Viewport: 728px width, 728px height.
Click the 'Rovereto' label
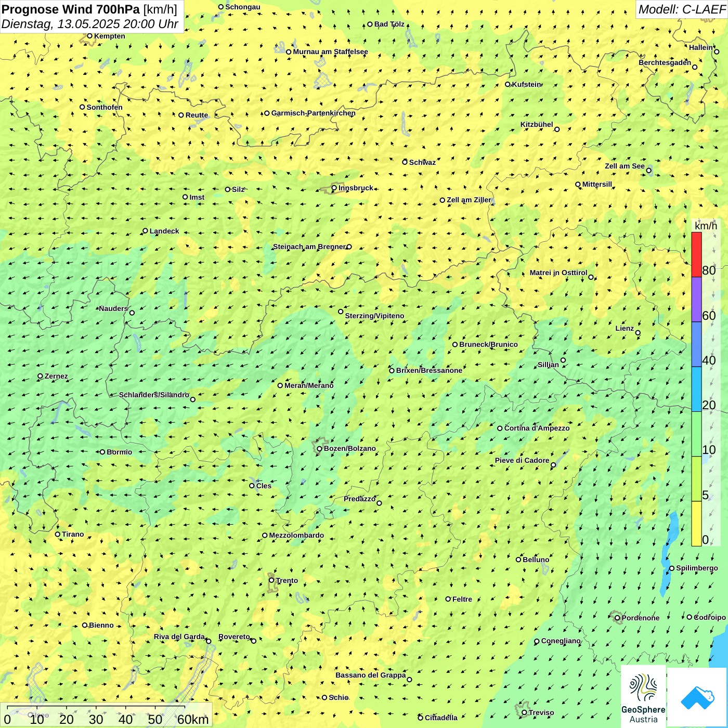pyautogui.click(x=234, y=637)
